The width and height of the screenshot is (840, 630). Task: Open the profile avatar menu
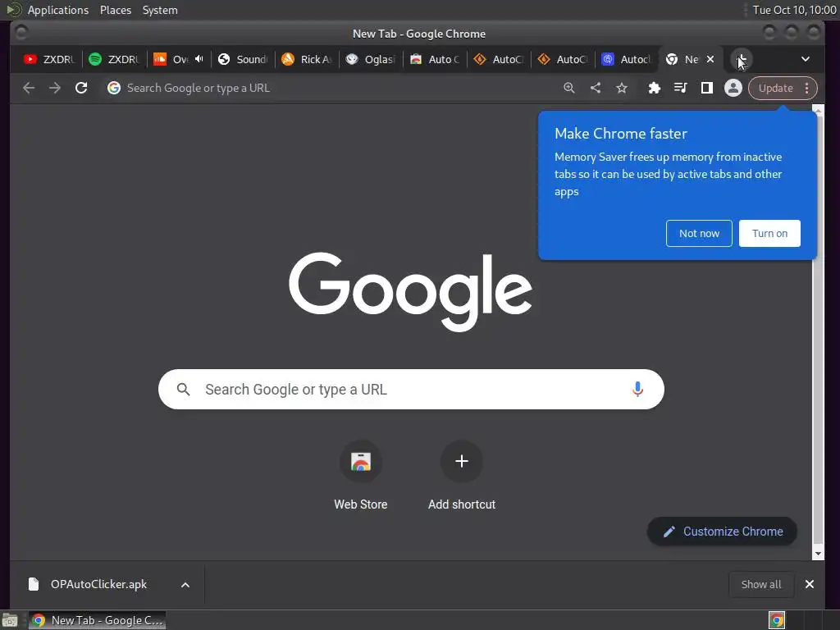733,88
